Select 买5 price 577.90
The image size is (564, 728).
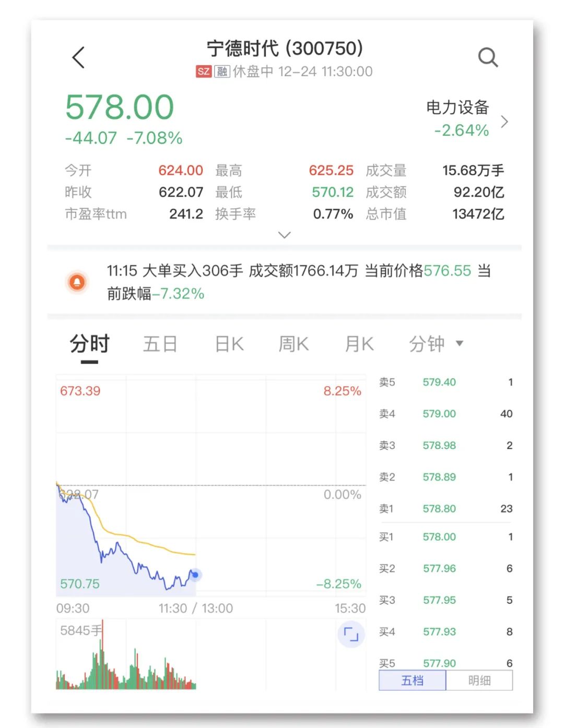point(439,663)
